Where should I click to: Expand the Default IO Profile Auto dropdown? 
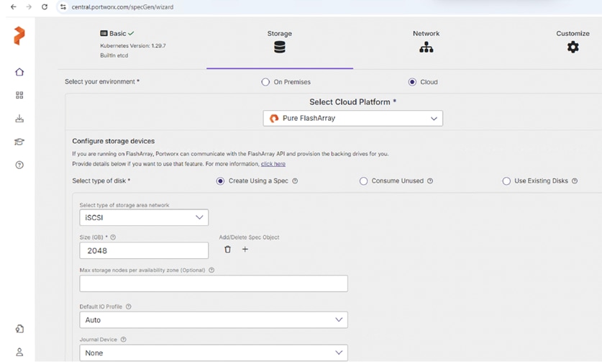point(214,320)
